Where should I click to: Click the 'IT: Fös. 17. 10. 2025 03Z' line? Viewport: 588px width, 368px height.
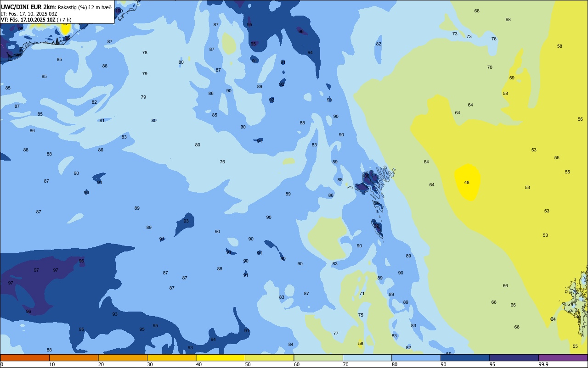[x=29, y=14]
